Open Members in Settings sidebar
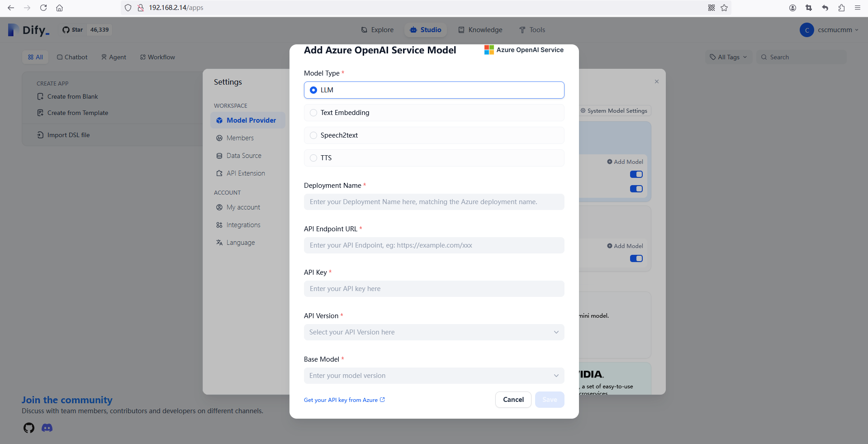This screenshot has height=444, width=868. (x=240, y=138)
